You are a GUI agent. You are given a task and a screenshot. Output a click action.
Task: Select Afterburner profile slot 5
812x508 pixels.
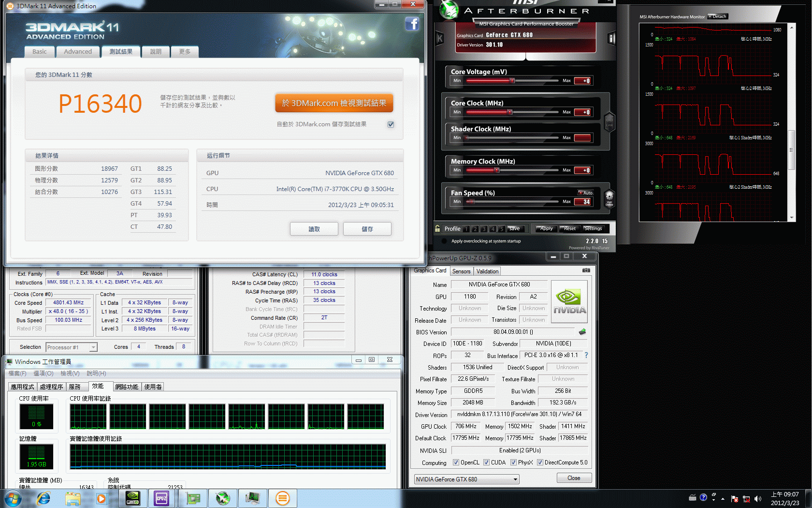[x=501, y=229]
